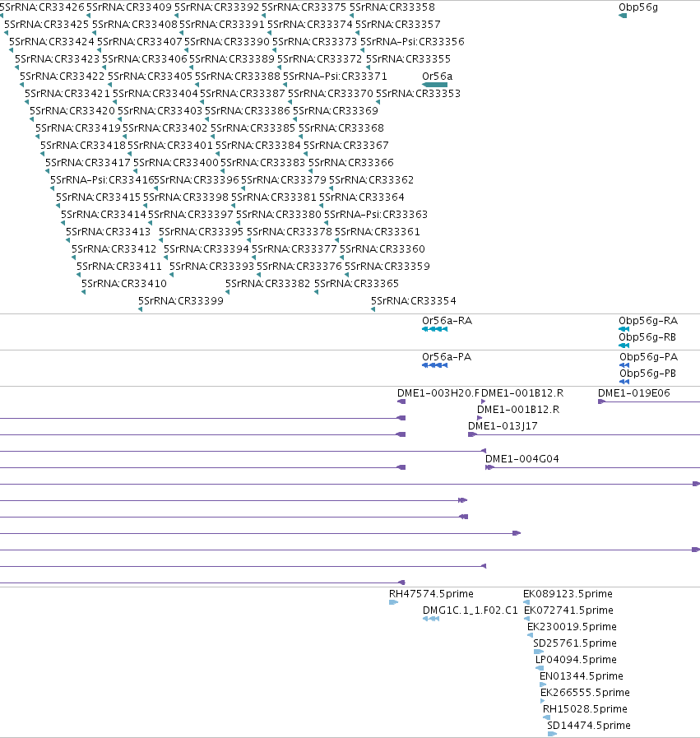
Task: Click the 5SrRNA:CR33407 label
Action: click(140, 41)
